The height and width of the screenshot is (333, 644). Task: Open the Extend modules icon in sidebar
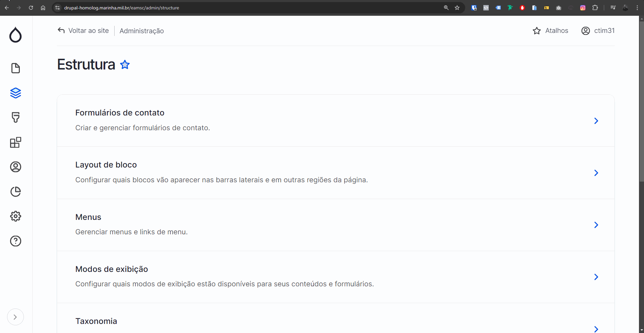(15, 142)
